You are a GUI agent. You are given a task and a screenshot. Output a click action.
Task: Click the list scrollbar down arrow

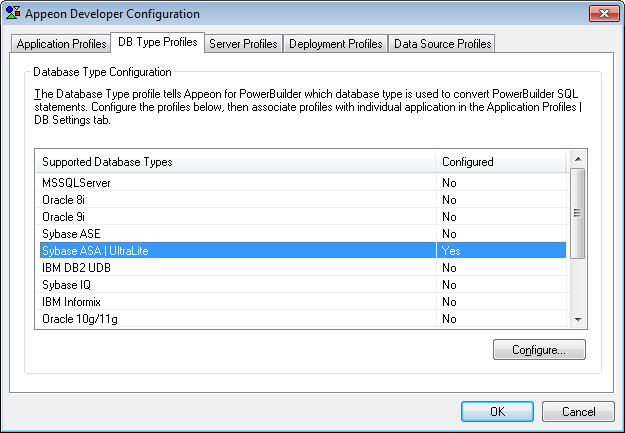click(x=578, y=320)
